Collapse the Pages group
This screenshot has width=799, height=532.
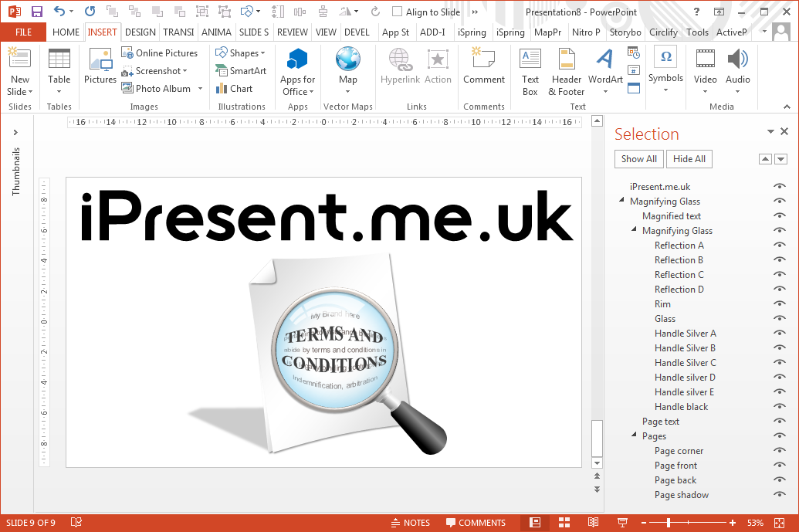(x=634, y=435)
